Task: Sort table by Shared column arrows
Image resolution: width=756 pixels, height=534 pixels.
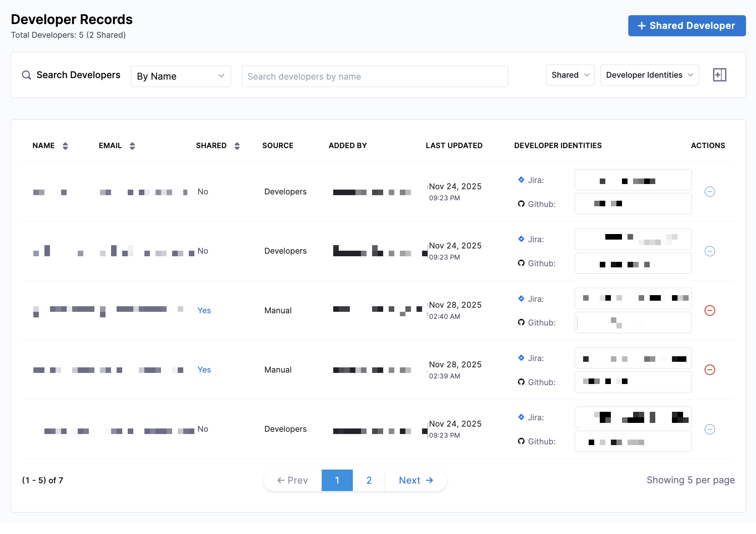Action: click(x=237, y=146)
